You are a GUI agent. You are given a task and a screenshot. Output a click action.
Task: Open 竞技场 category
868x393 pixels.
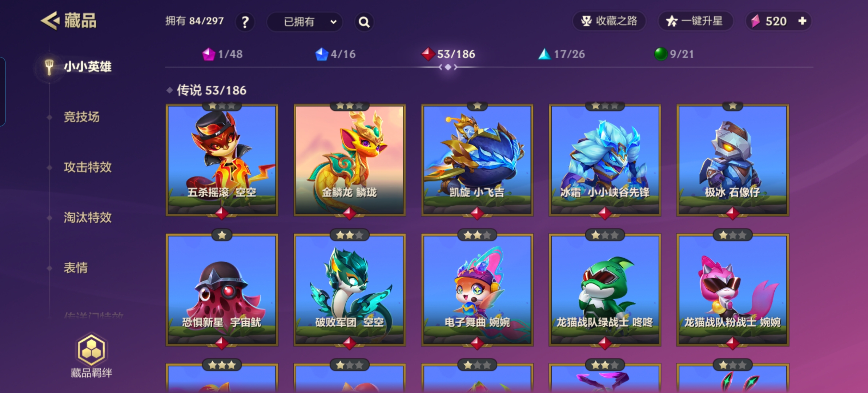[81, 117]
